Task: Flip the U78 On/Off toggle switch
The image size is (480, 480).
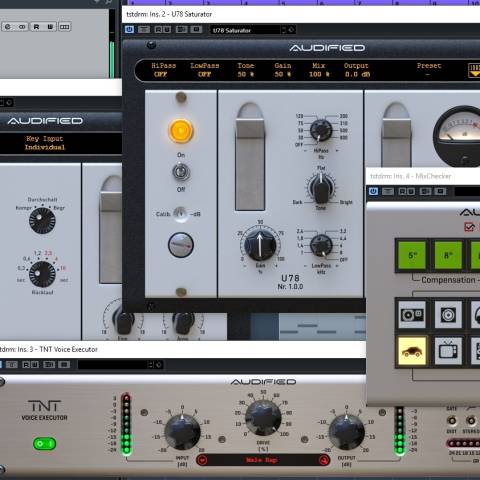Action: pyautogui.click(x=181, y=172)
